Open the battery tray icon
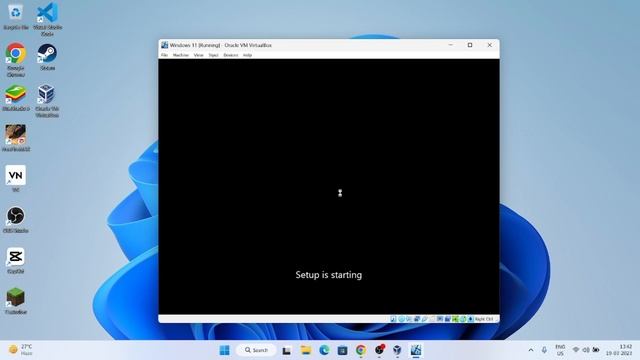640x360 pixels. pyautogui.click(x=596, y=350)
